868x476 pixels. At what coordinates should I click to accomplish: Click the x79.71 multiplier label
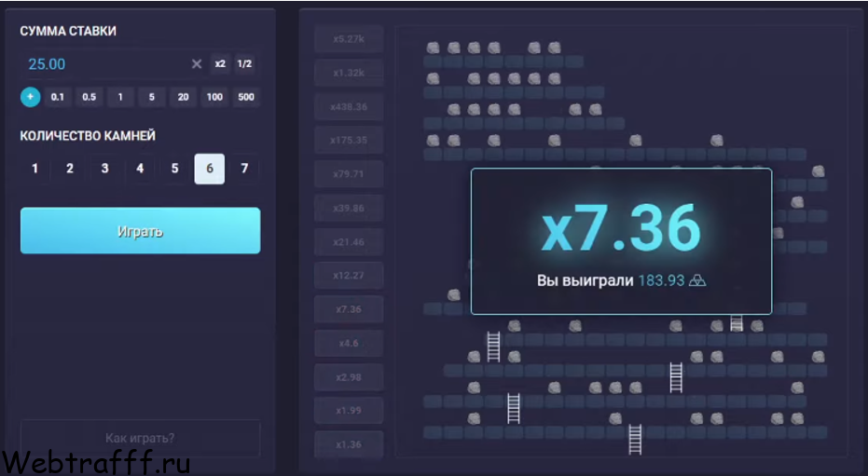point(349,174)
